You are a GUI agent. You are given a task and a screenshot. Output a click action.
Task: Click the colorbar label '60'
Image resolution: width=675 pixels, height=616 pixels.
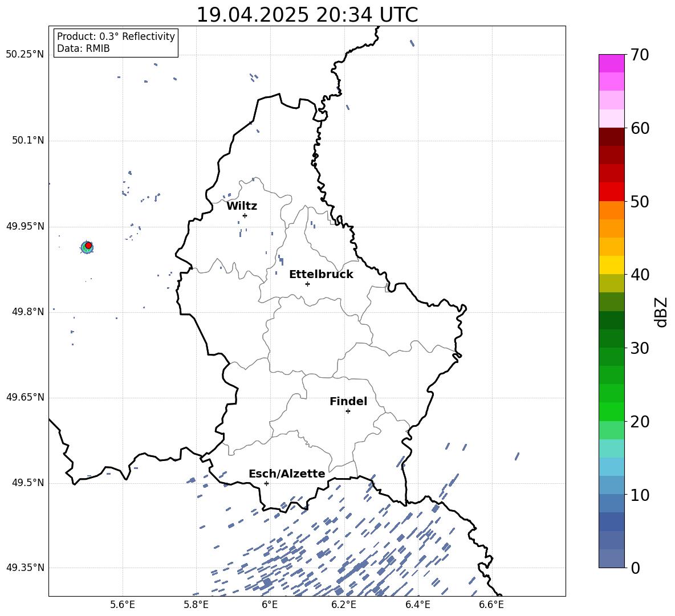(640, 128)
